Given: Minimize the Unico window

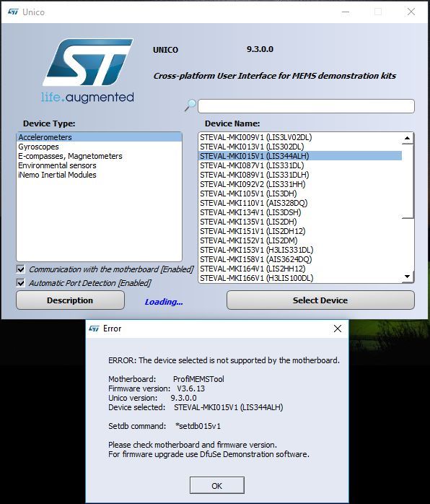Looking at the screenshot, I should (346, 12).
